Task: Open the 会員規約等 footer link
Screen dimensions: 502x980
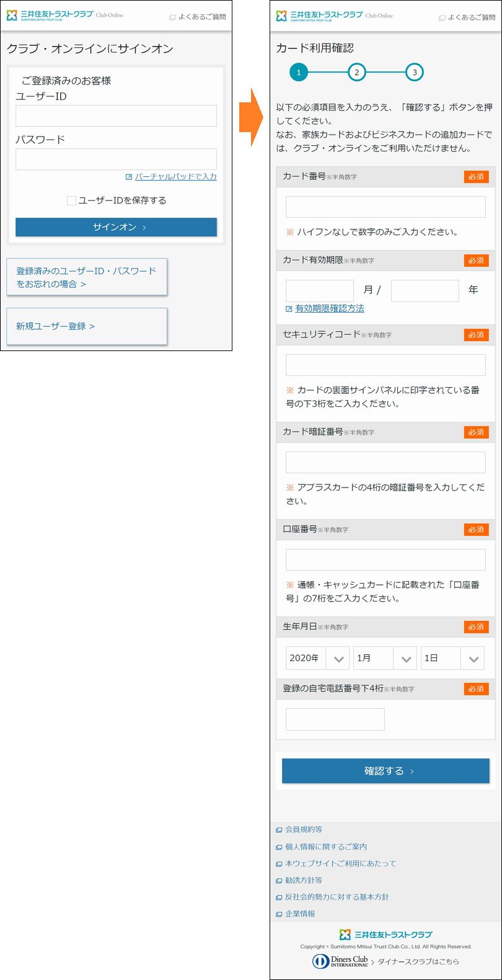Action: [303, 829]
